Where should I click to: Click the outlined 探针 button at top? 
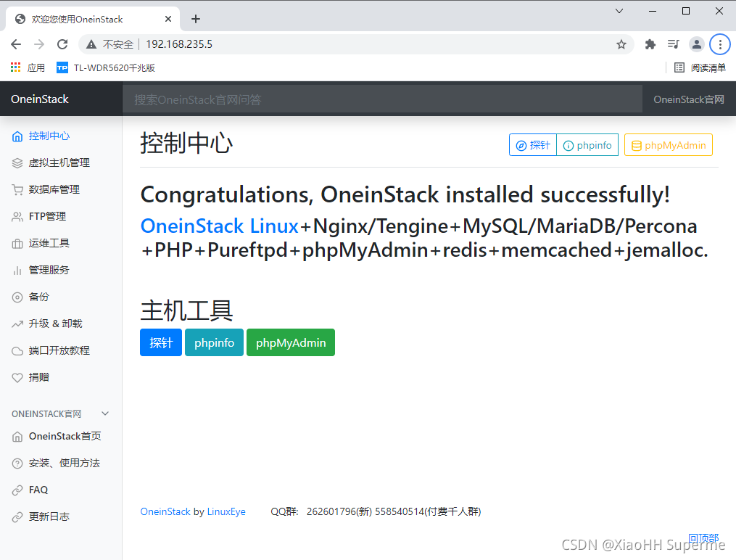[533, 145]
